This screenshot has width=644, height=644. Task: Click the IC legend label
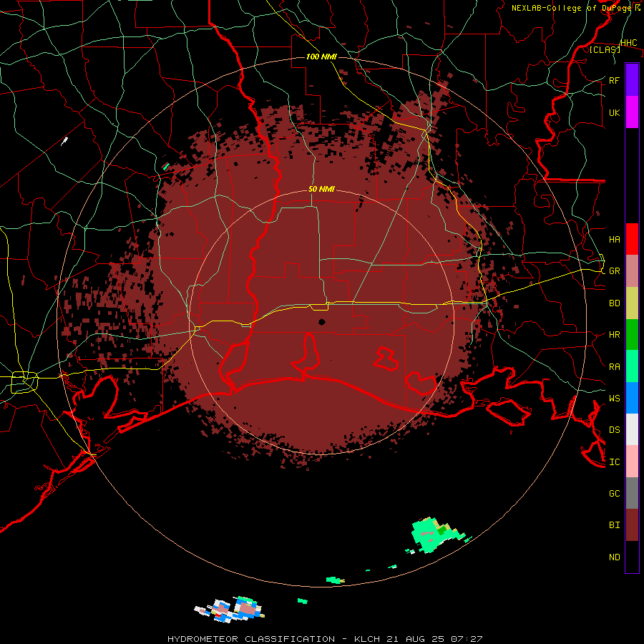click(x=615, y=462)
